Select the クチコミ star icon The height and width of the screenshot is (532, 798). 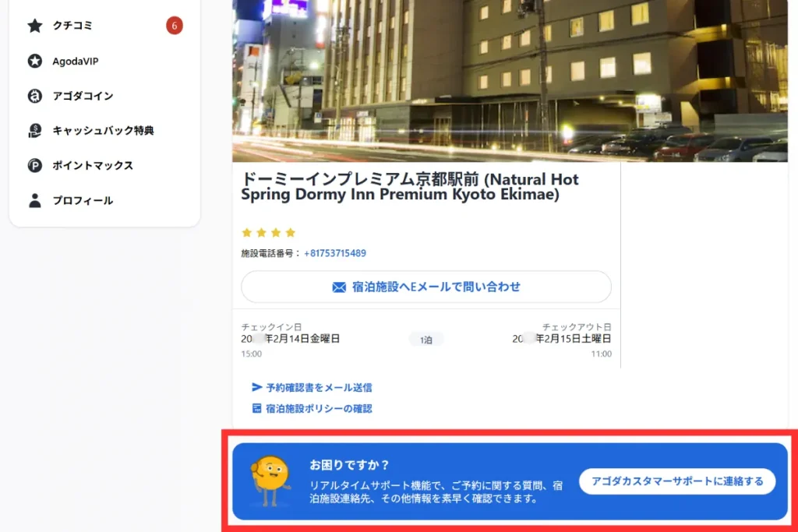34,26
